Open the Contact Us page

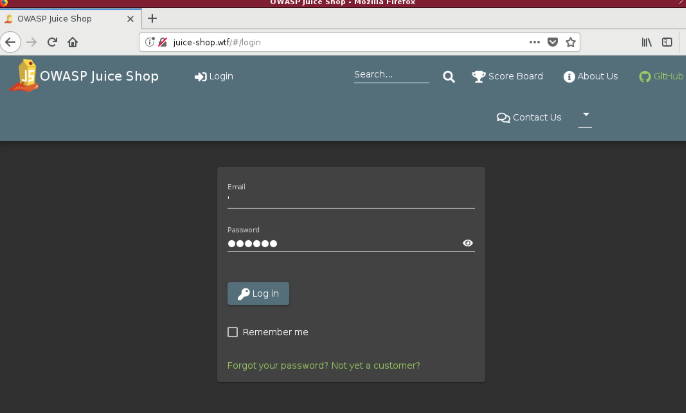point(528,118)
